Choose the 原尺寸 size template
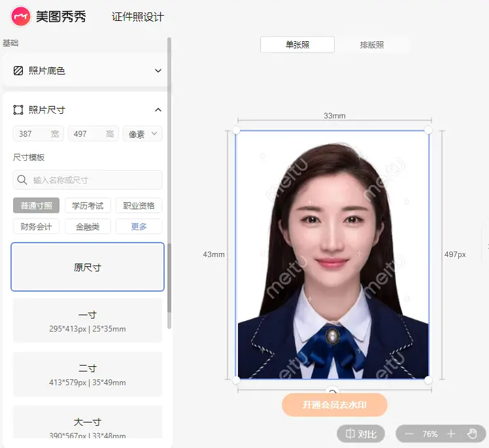This screenshot has height=448, width=489. [x=88, y=267]
